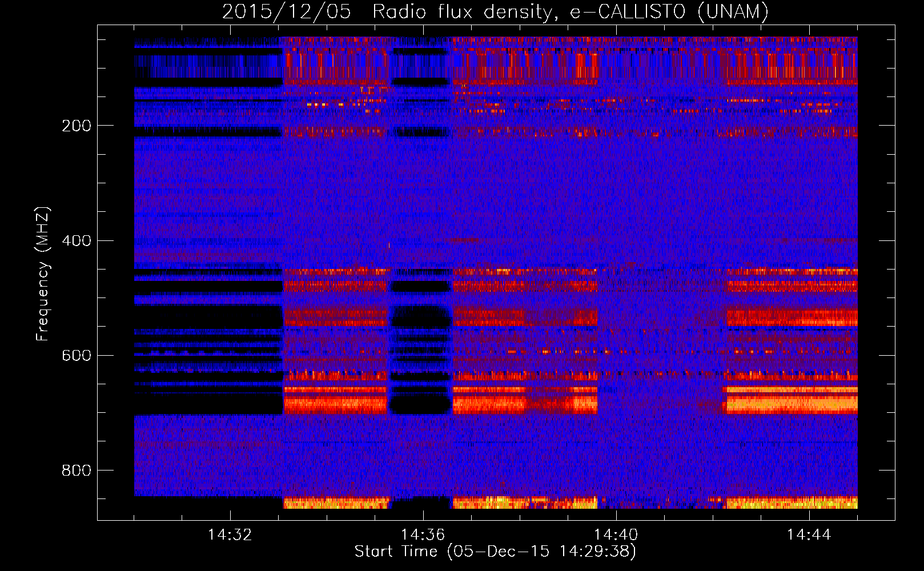Screen dimensions: 924x571
Task: Click the 14:36 time tick label
Action: tap(423, 534)
